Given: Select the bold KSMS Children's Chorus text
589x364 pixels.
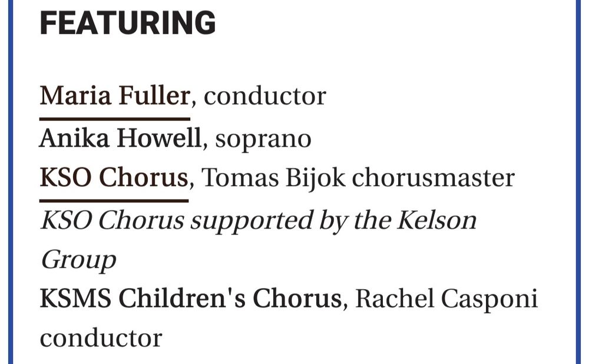Looking at the screenshot, I should click(190, 298).
